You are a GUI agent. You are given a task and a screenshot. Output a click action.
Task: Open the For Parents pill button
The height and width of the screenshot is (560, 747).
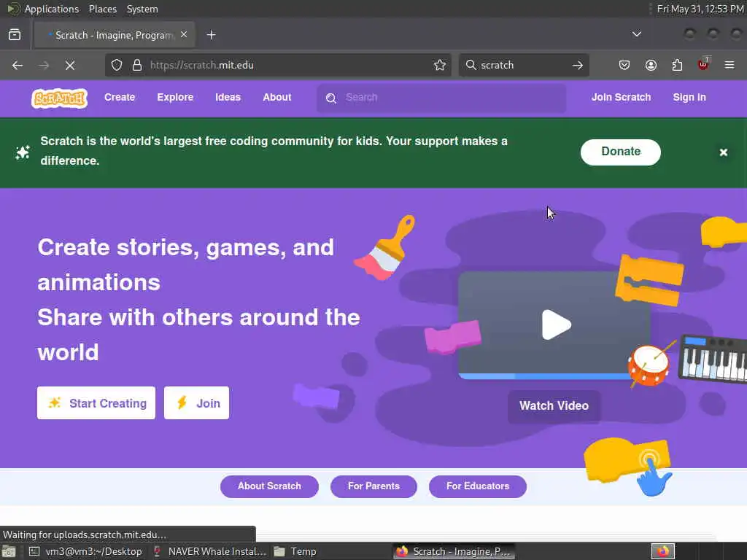point(373,486)
